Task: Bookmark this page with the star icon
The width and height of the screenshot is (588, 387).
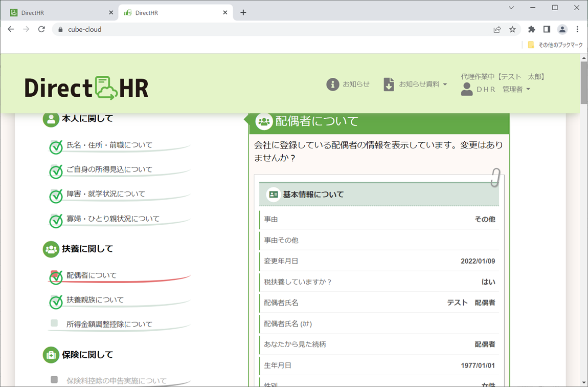Action: tap(512, 29)
